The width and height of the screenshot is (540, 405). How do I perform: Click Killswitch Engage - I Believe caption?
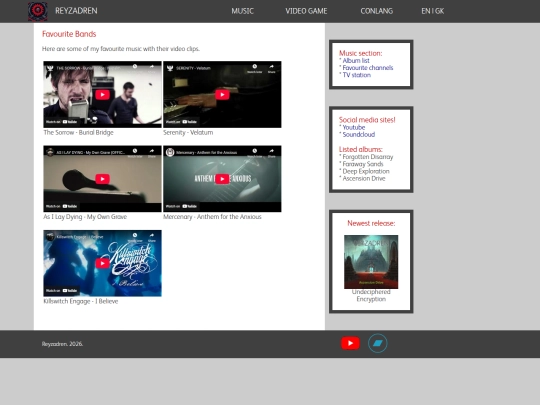tap(81, 301)
